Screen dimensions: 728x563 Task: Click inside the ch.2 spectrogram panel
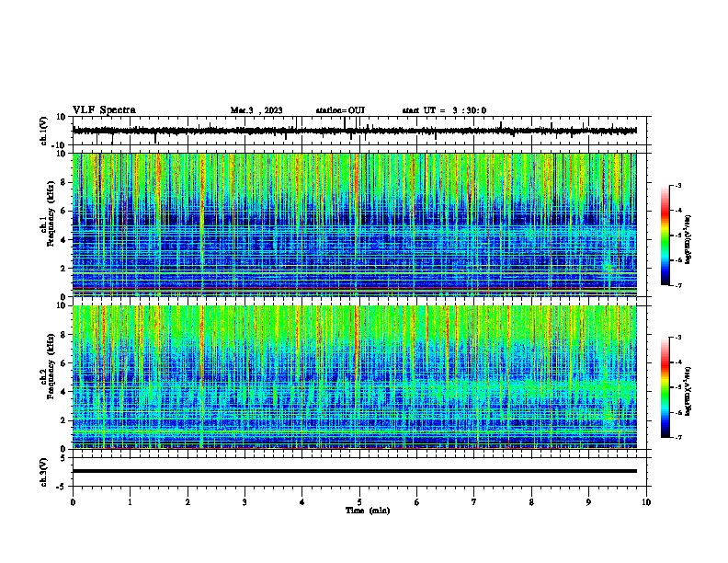pos(354,377)
